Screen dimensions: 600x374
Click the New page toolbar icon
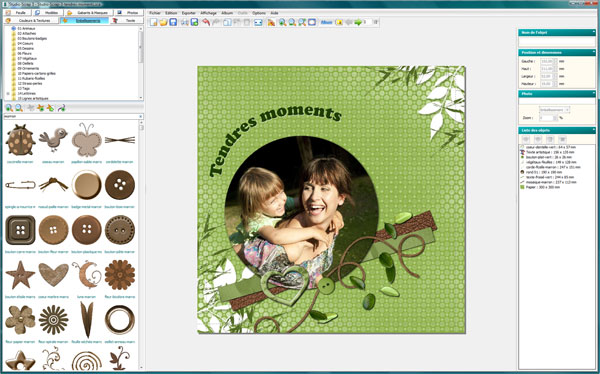pyautogui.click(x=154, y=22)
